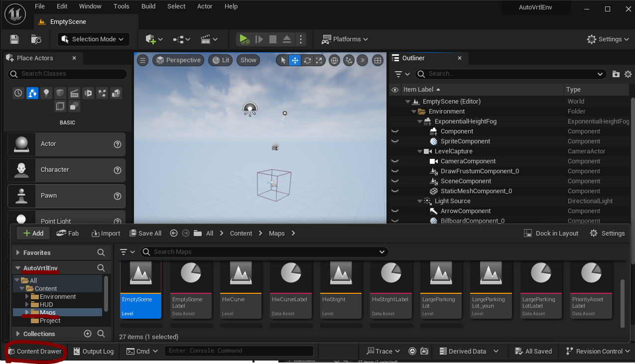
Task: Collapse the Light Source actor row
Action: 419,201
